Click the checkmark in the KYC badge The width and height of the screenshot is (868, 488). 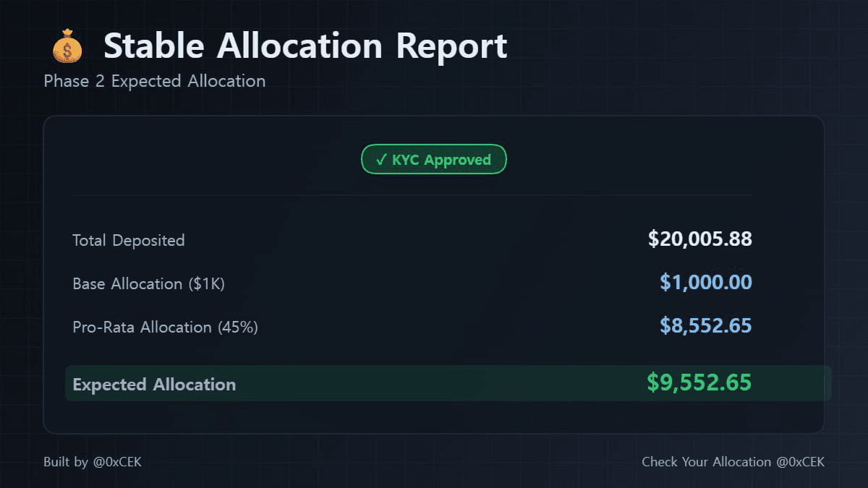tap(381, 160)
